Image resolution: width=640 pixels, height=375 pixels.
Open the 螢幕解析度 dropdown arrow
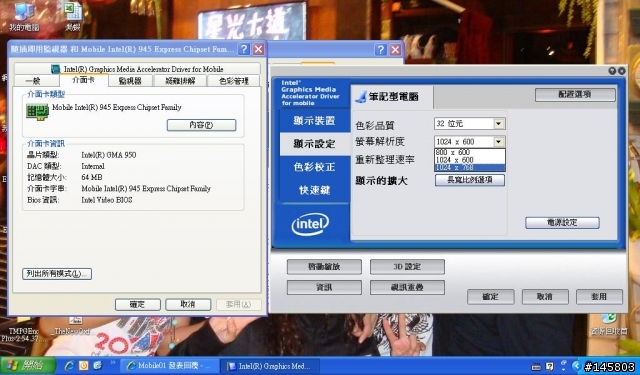pyautogui.click(x=498, y=142)
